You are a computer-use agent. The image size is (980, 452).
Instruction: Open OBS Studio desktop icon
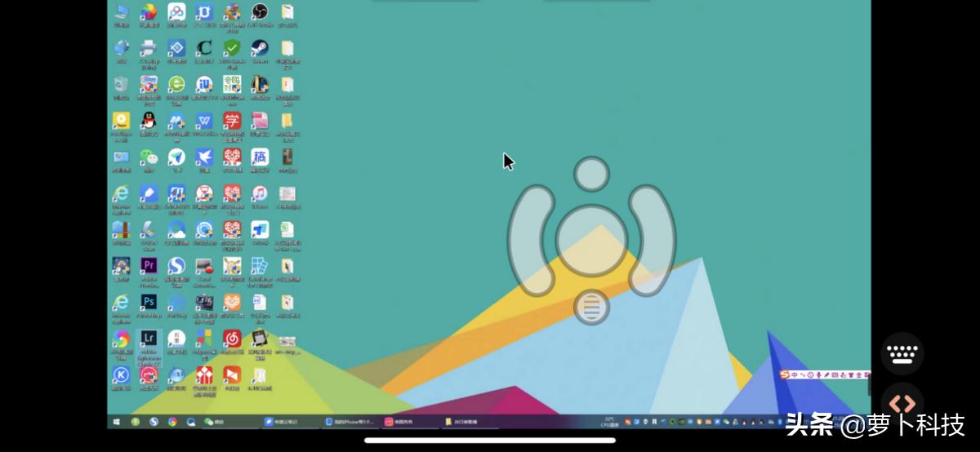pos(259,12)
